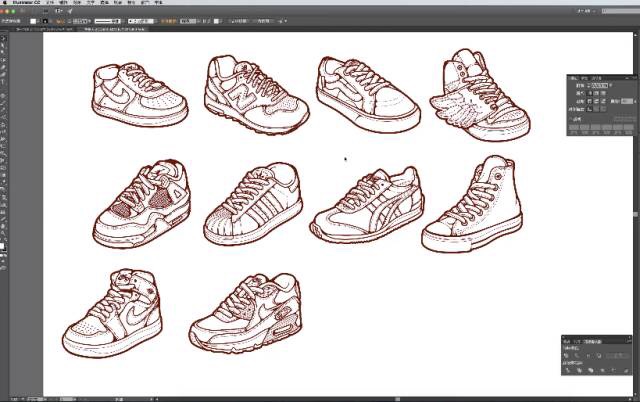Image resolution: width=640 pixels, height=402 pixels.
Task: Select the Lasso tool
Action: tap(3, 60)
